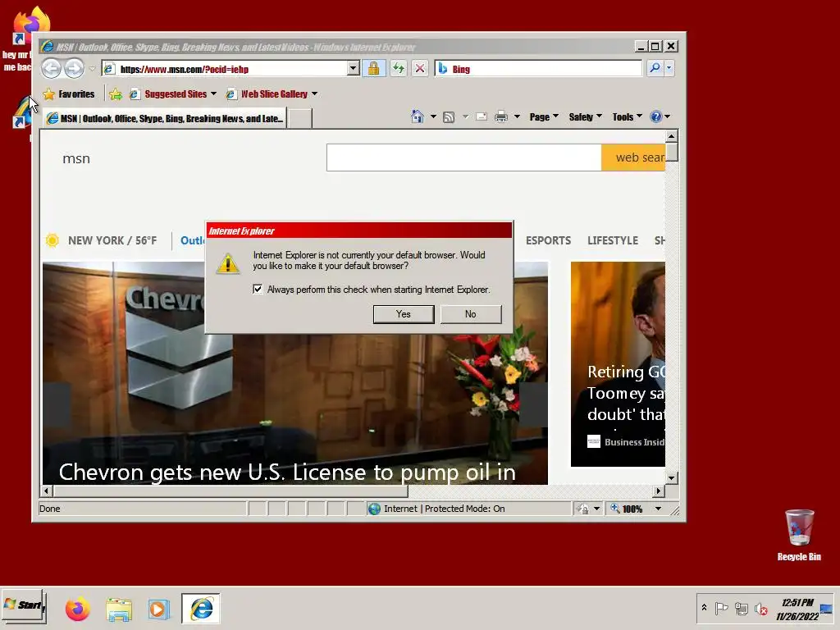The width and height of the screenshot is (840, 630).
Task: Open the Safety menu
Action: coord(585,116)
